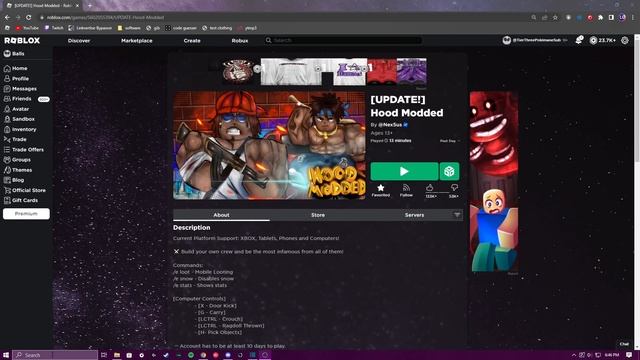This screenshot has width=640, height=360.
Task: Open the software bookmarks folder
Action: coord(129,28)
